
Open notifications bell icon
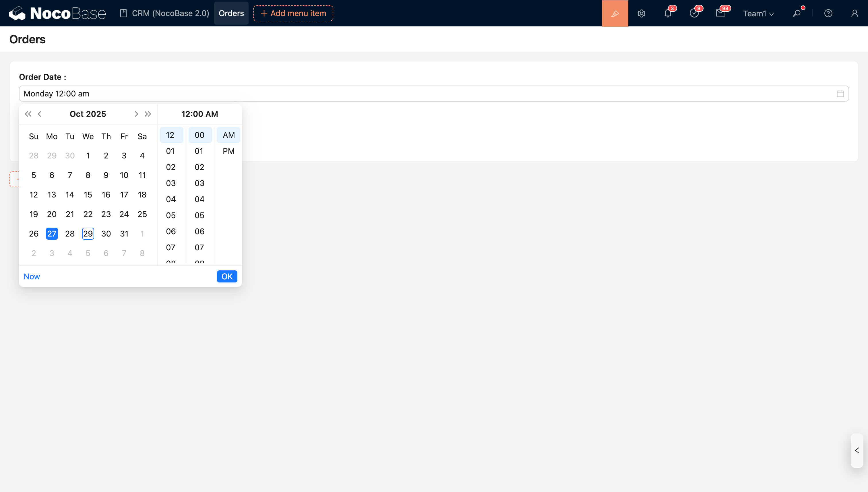pos(668,13)
